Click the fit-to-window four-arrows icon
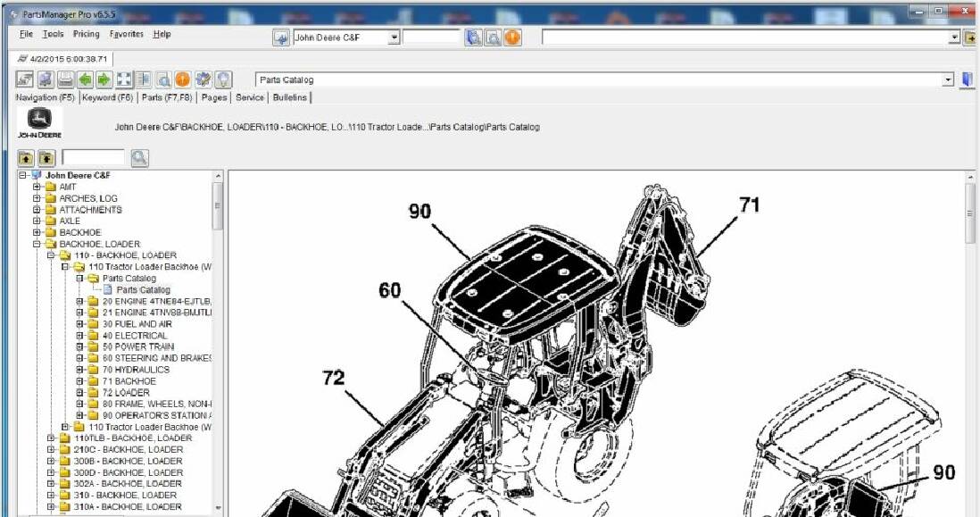Viewport: 980px width, 517px height. (x=124, y=79)
